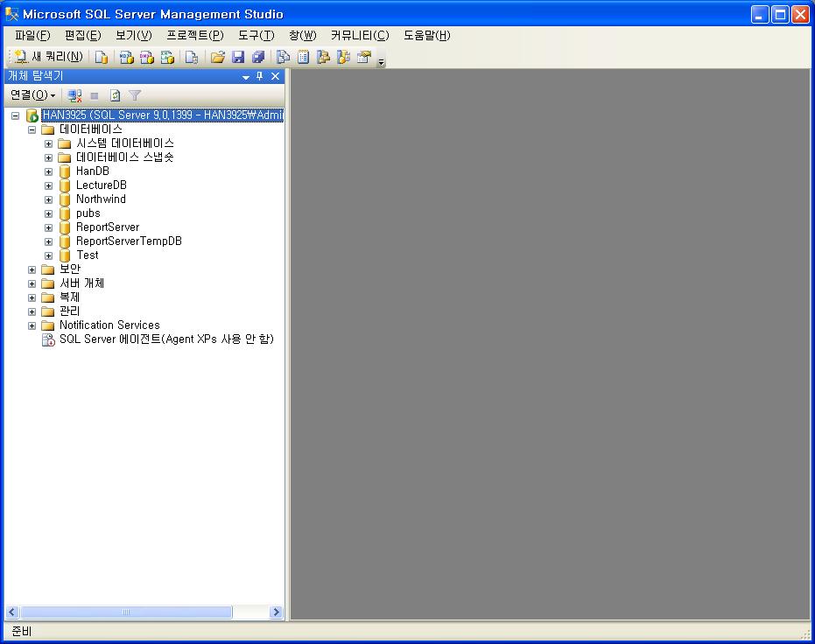Open the Registered Servers toolbar icon
Image resolution: width=815 pixels, height=644 pixels.
(x=284, y=57)
